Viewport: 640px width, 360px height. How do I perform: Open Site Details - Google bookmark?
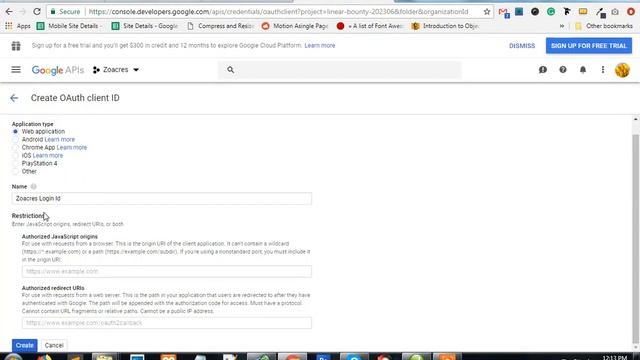click(145, 26)
